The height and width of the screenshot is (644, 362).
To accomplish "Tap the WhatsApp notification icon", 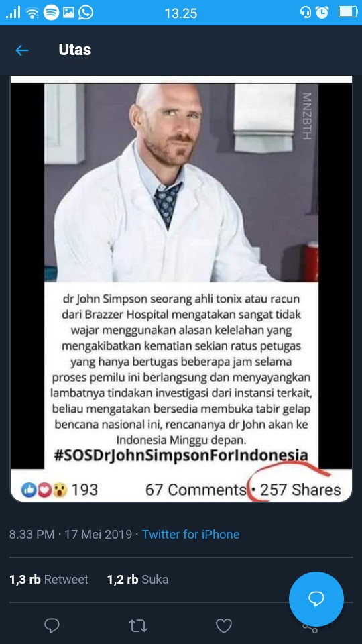I will pyautogui.click(x=85, y=12).
